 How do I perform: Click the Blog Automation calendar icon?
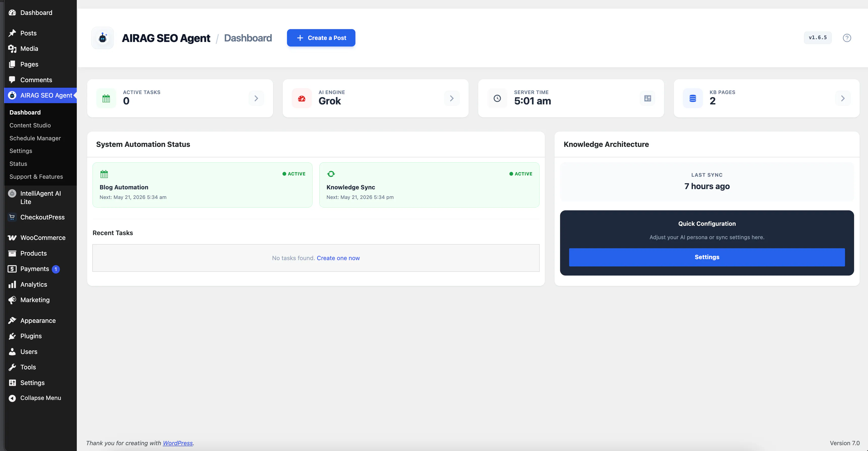[x=104, y=174]
